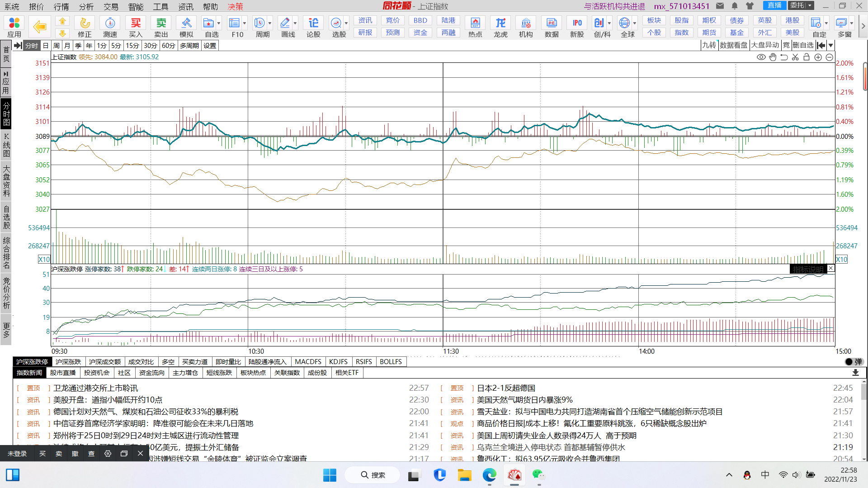Open 模拟 simulated trading
Screen dimensions: 868x488
click(x=186, y=27)
